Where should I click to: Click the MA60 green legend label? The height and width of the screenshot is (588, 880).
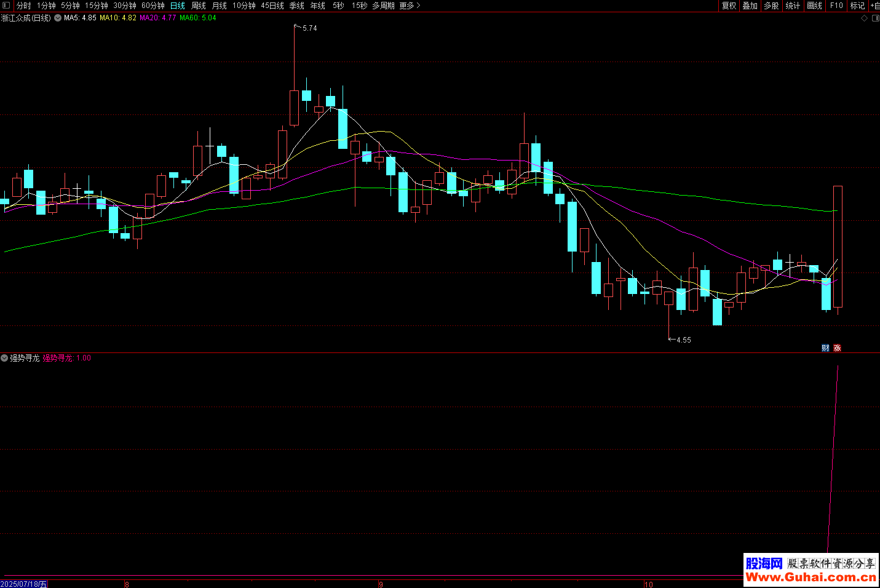click(x=197, y=18)
